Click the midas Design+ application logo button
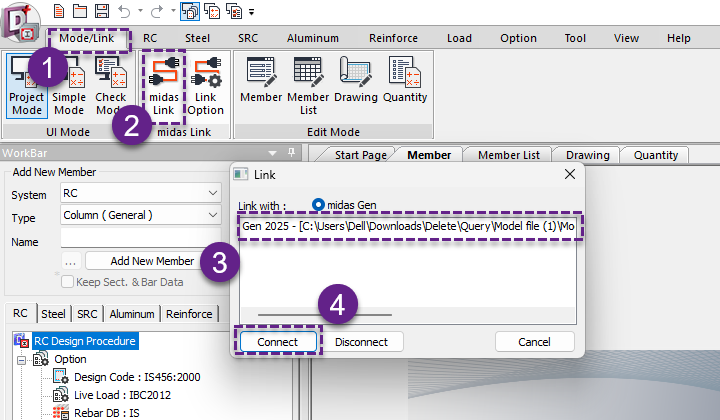Viewport: 720px width, 420px height. pyautogui.click(x=20, y=22)
